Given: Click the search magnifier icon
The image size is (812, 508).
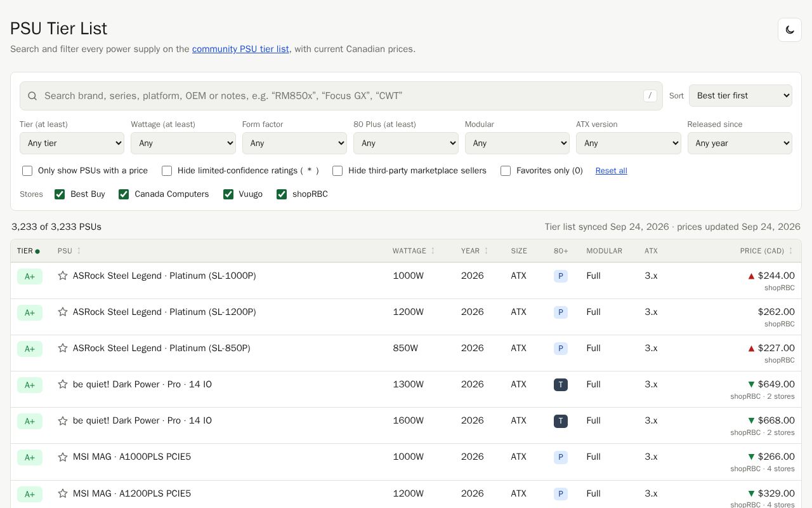Looking at the screenshot, I should [x=32, y=96].
